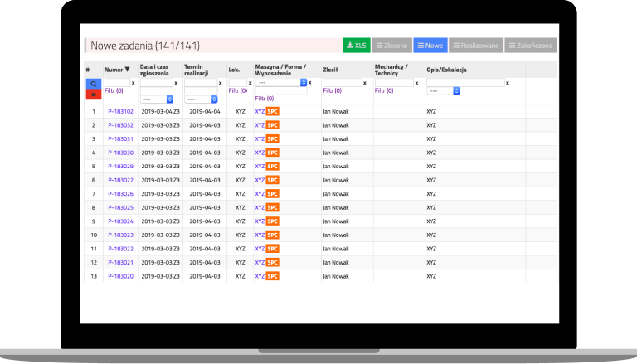
Task: Click first date input under Data i czas zgłoszenia
Action: click(x=157, y=83)
